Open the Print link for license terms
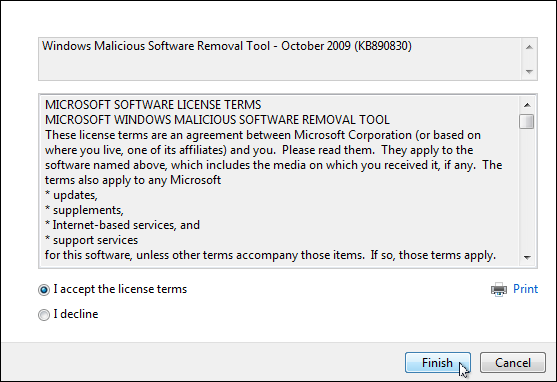This screenshot has height=382, width=557. click(x=525, y=289)
